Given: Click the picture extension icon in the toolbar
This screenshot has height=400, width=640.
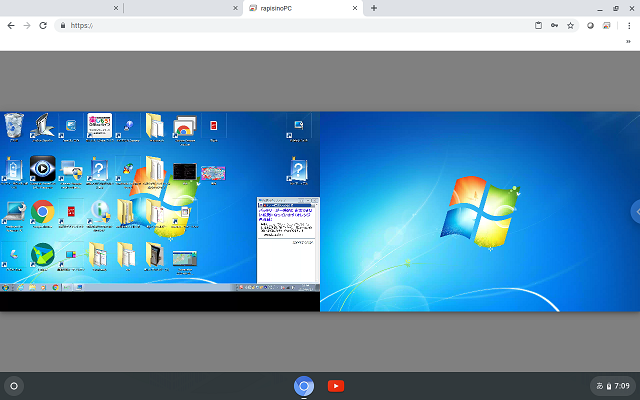Looking at the screenshot, I should 607,25.
